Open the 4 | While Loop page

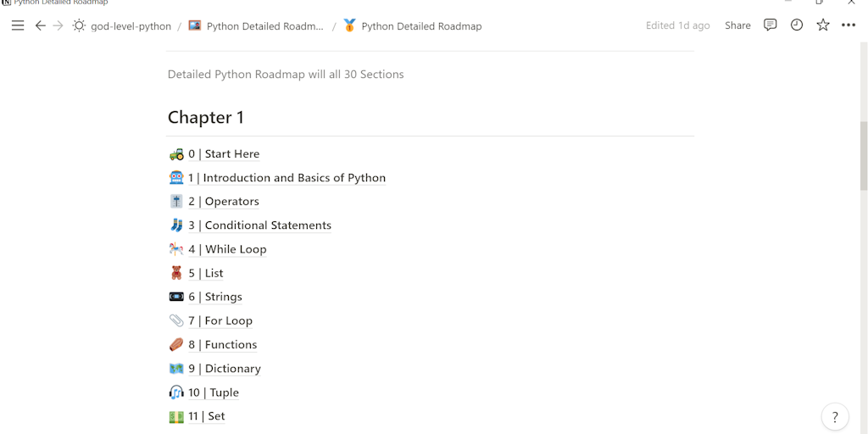(x=227, y=249)
